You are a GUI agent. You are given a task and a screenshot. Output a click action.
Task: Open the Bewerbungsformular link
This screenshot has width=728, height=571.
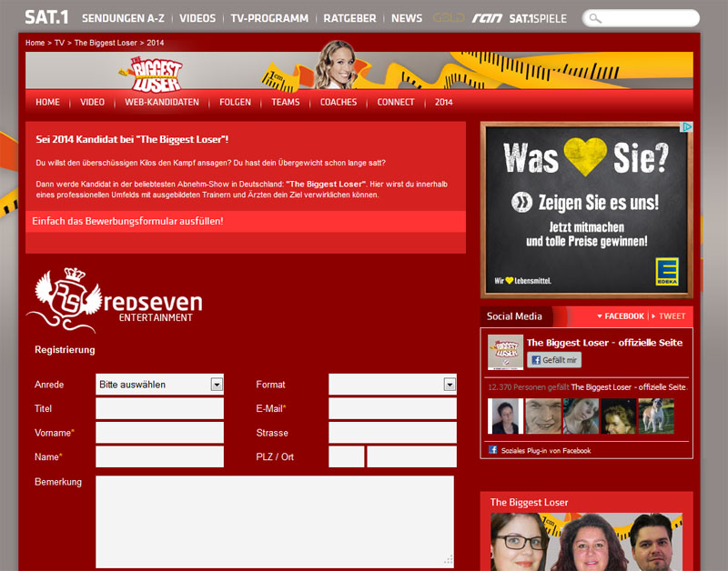pos(129,221)
